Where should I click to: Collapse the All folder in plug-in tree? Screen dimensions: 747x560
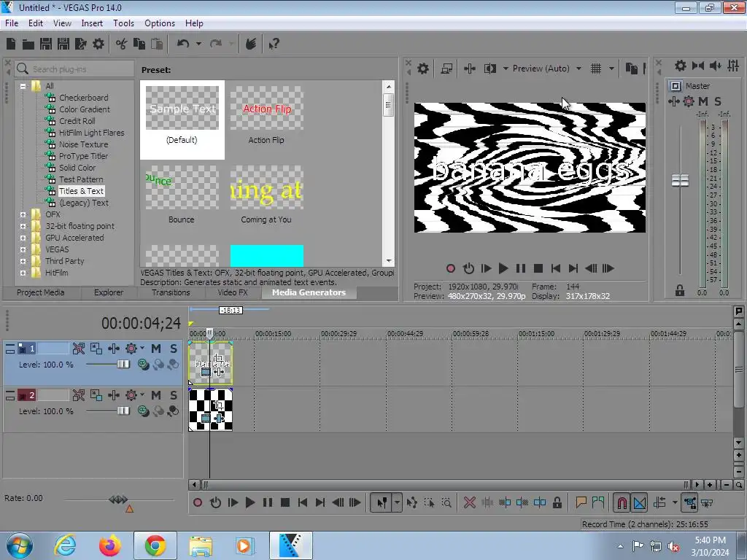click(23, 86)
